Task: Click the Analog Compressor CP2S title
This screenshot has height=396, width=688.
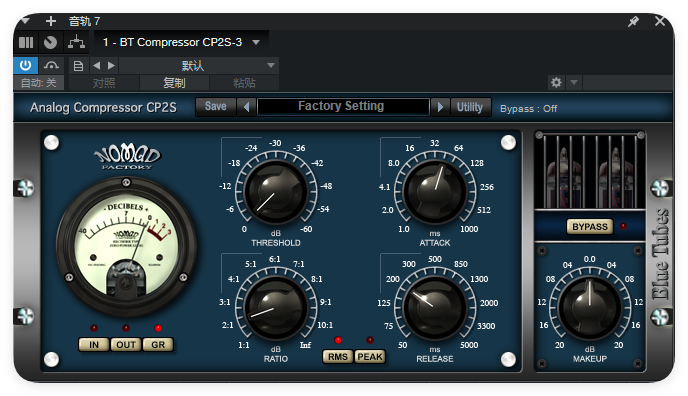Action: (103, 107)
